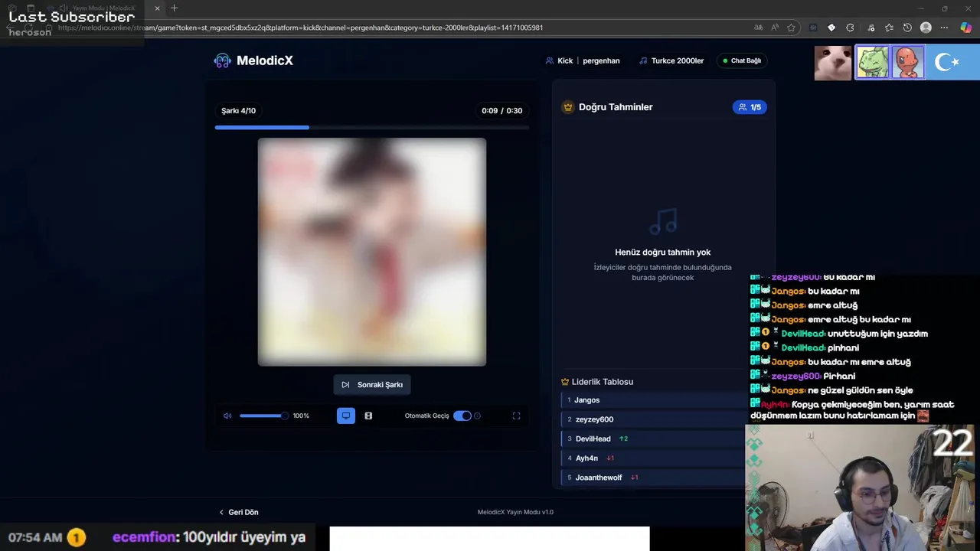Click the Henüz doğru tahmin yok message

663,252
